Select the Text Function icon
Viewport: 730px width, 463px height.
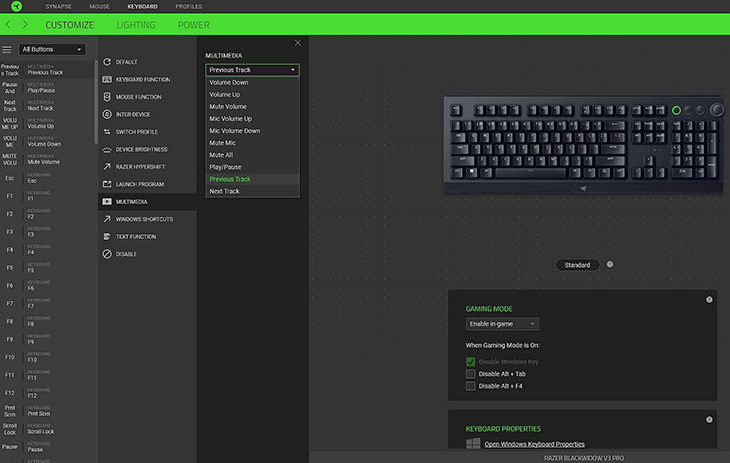tap(107, 237)
